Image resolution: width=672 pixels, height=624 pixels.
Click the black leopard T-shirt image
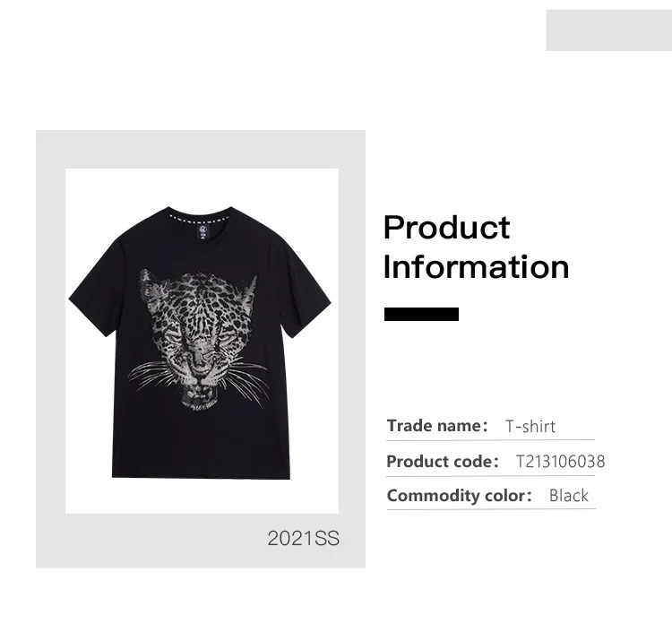200,342
